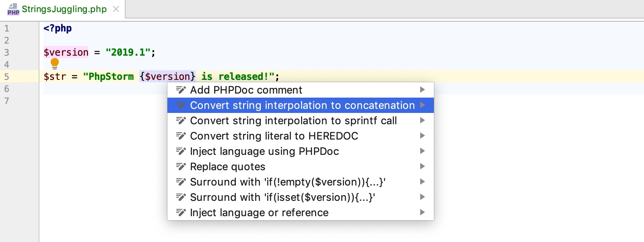Expand submenu arrow for Add PHPDoc comment
This screenshot has width=644, height=242.
click(x=422, y=90)
